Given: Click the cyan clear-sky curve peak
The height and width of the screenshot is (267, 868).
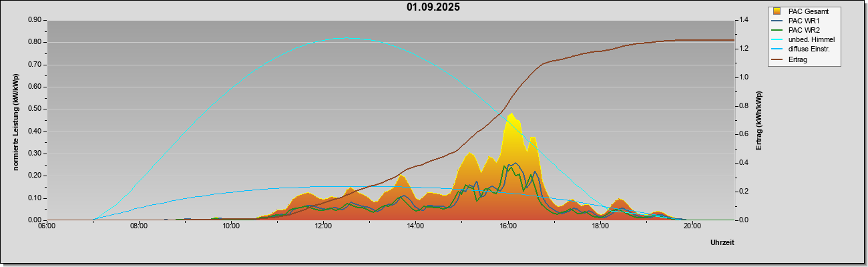Looking at the screenshot, I should (342, 38).
